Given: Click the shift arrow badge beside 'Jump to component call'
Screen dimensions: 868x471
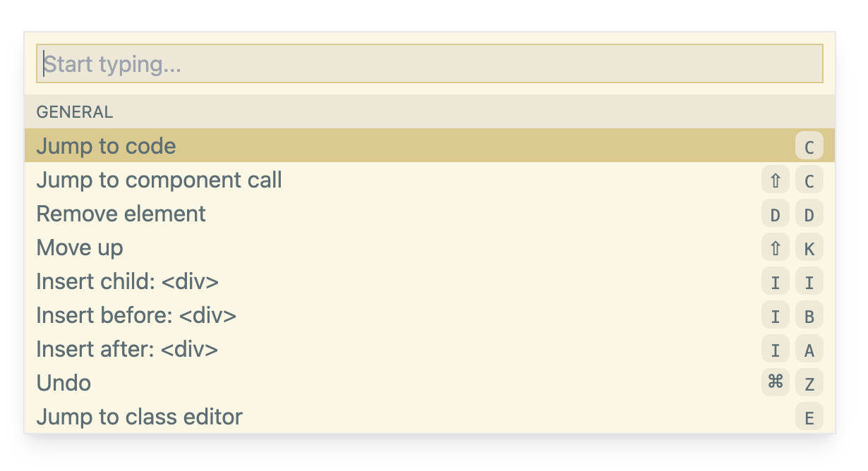Looking at the screenshot, I should tap(776, 181).
